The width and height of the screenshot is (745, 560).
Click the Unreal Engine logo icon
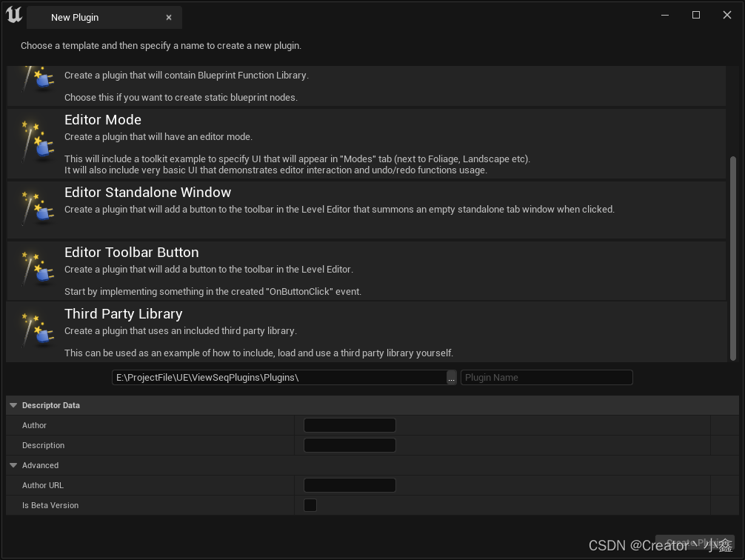[x=14, y=15]
